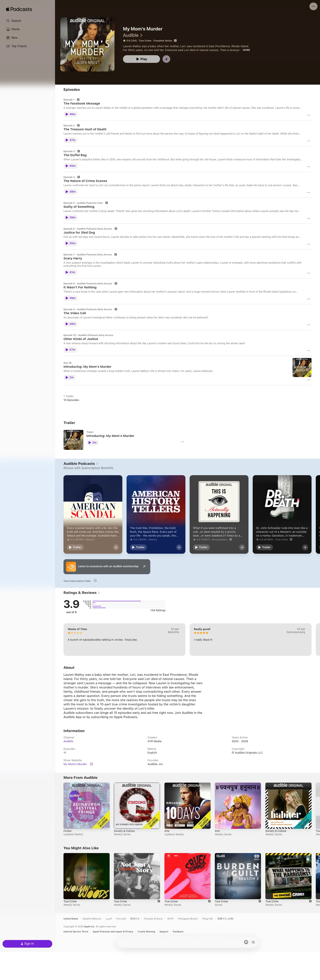Open options for The Nature of Crime Scenes
The height and width of the screenshot is (980, 320).
tap(309, 193)
